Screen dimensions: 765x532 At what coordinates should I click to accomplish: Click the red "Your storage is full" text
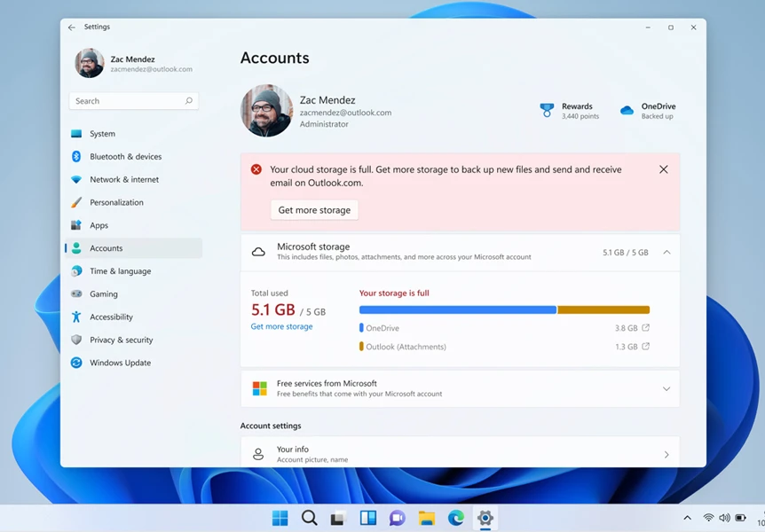coord(394,293)
